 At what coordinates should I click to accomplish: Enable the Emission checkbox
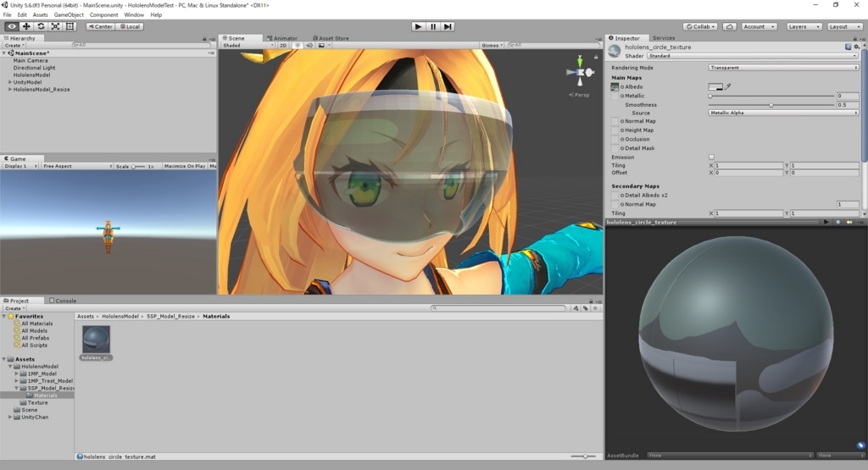(x=711, y=158)
